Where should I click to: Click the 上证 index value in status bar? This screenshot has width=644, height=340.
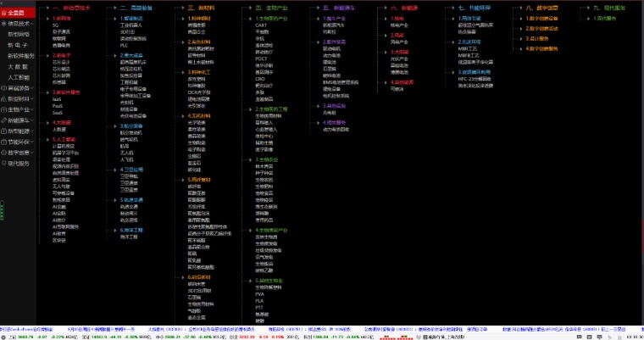point(25,337)
